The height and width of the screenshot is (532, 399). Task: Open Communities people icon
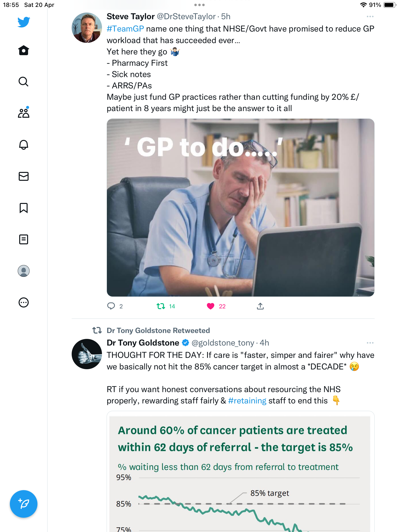pyautogui.click(x=24, y=113)
